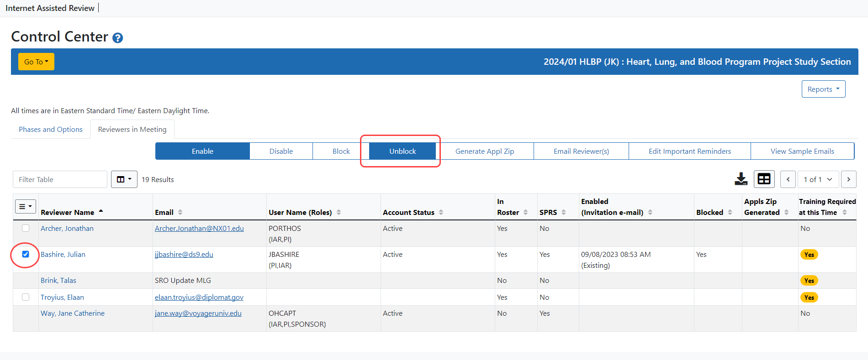Click the Unblock button
Screen dimensions: 868x360
(402, 151)
